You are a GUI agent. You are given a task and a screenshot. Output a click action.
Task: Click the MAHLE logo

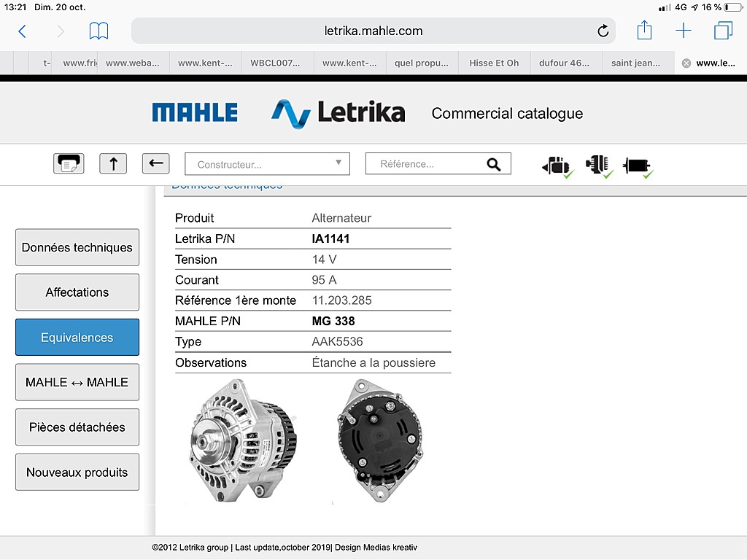pos(195,113)
